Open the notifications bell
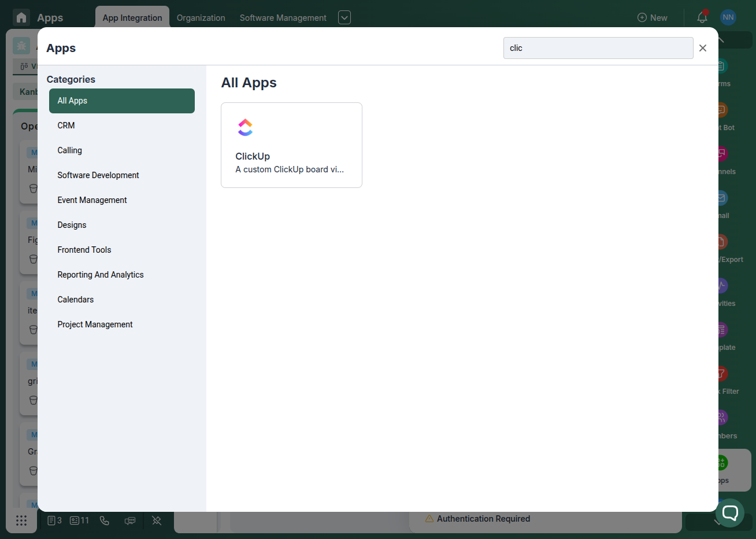 [702, 17]
